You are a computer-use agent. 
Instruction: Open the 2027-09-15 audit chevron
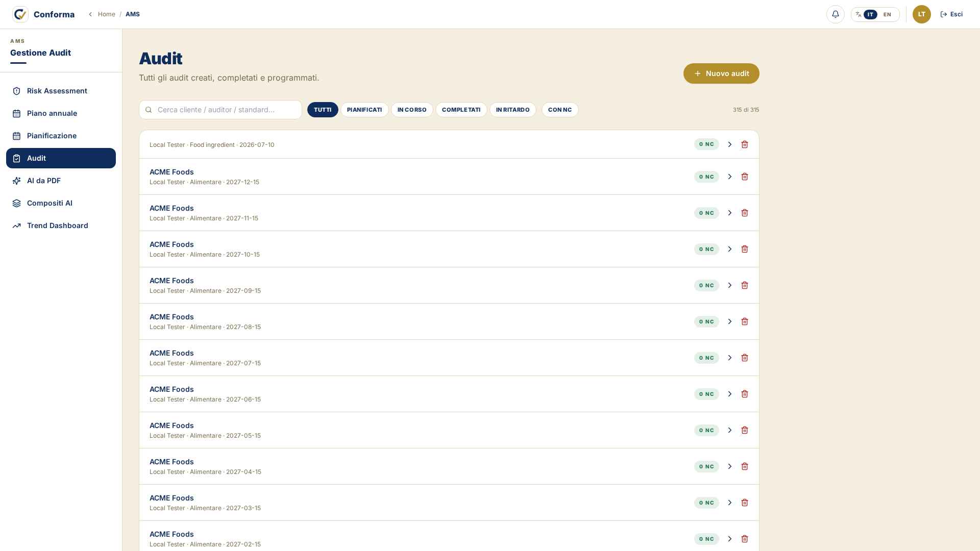pos(729,285)
